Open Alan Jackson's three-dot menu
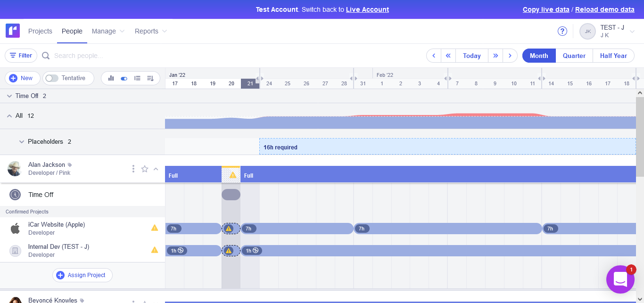Image resolution: width=644 pixels, height=303 pixels. click(133, 169)
